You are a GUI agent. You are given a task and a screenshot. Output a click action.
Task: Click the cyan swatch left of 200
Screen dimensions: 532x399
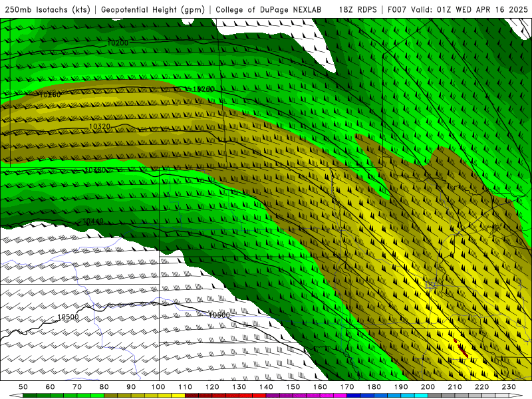[421, 396]
